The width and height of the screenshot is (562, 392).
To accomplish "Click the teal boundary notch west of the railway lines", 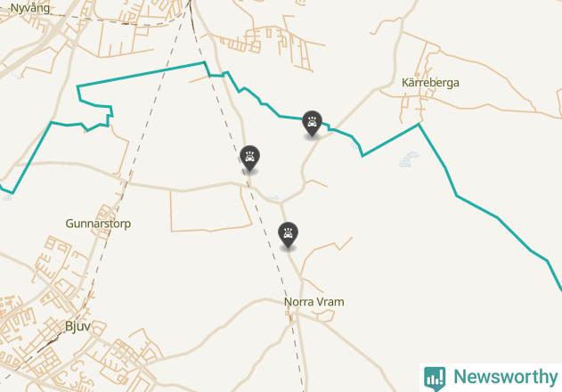I will tap(110, 115).
